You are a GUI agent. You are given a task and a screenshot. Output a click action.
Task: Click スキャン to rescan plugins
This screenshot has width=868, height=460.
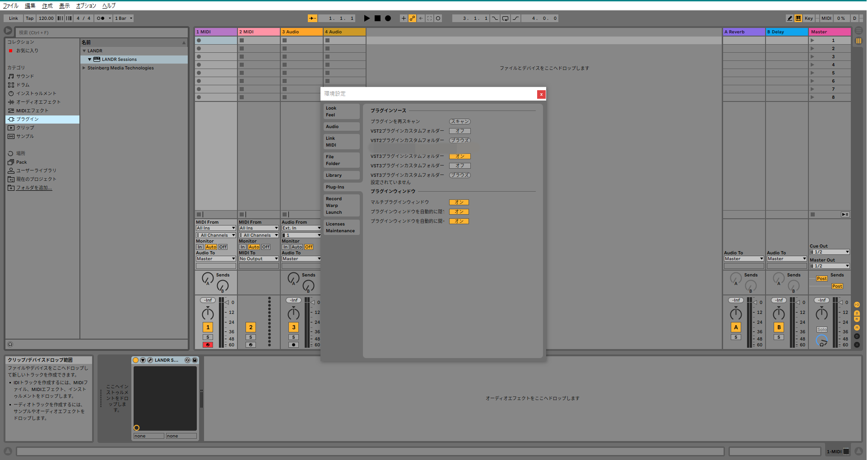(x=460, y=121)
